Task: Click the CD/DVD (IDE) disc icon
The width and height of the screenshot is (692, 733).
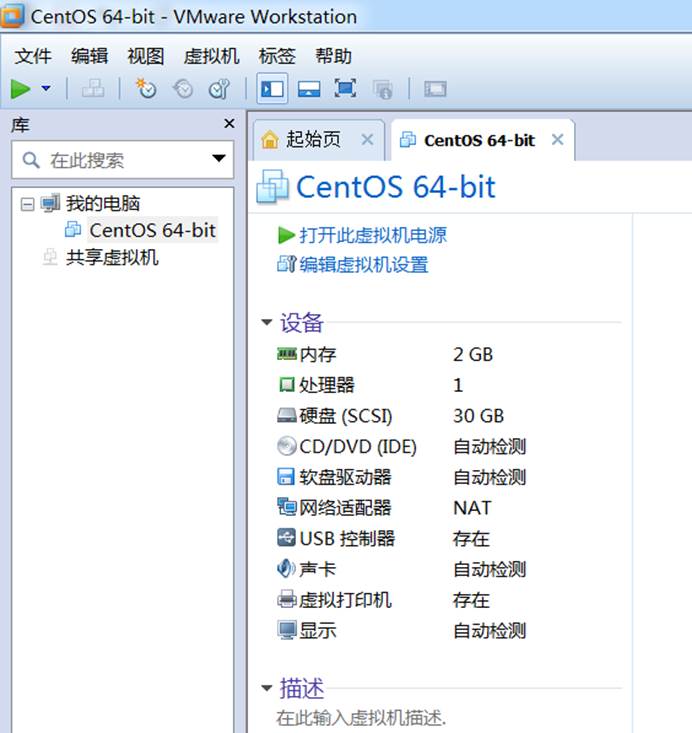Action: pyautogui.click(x=287, y=446)
